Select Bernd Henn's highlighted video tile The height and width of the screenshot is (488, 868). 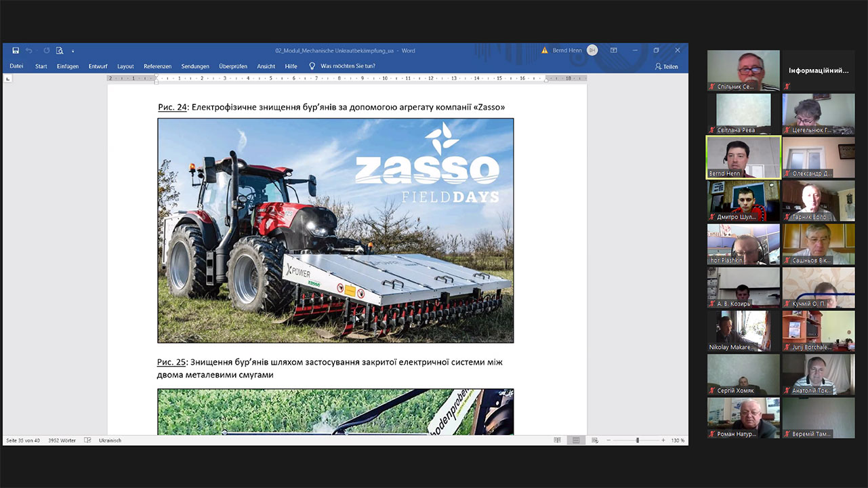(x=743, y=157)
